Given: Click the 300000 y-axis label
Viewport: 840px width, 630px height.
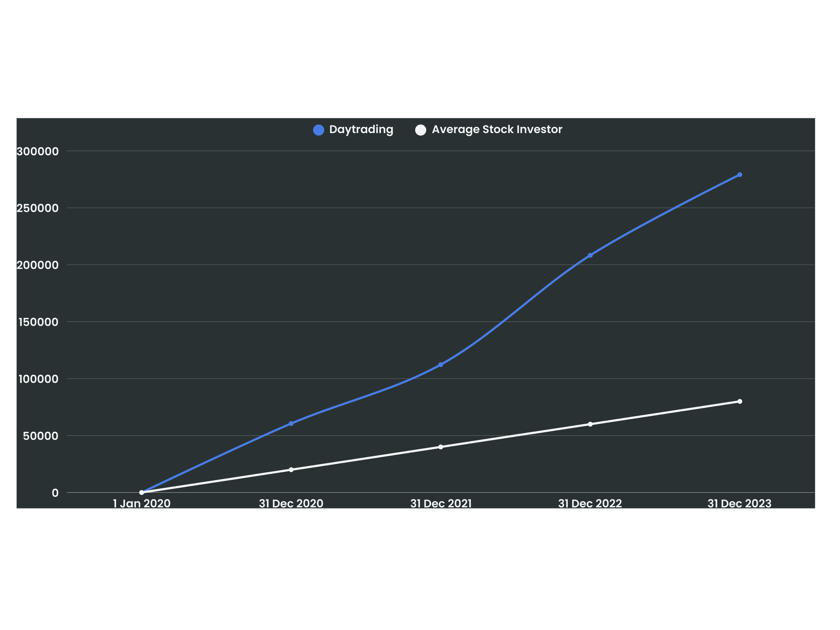Looking at the screenshot, I should click(38, 152).
